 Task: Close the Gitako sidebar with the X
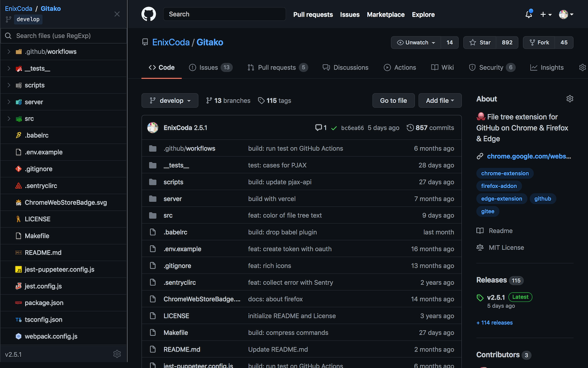pos(117,14)
